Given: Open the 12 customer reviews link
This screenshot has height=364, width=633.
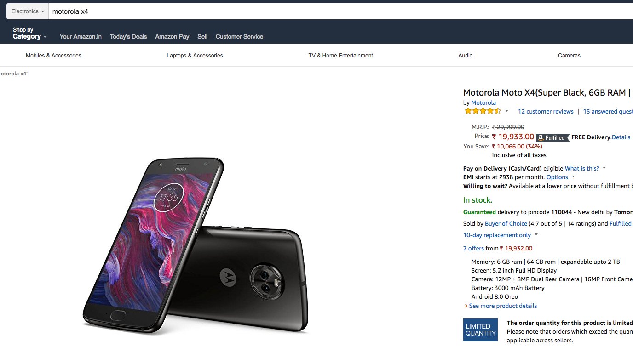Looking at the screenshot, I should pos(546,112).
